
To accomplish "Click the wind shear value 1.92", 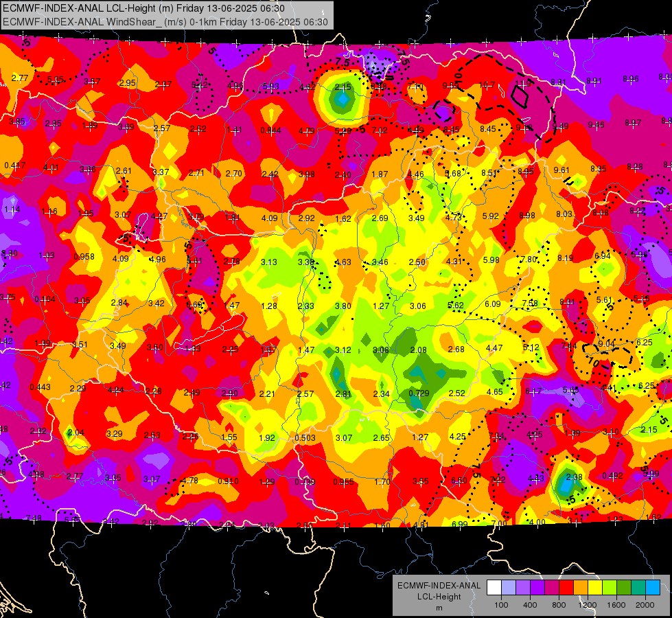I will [x=267, y=438].
